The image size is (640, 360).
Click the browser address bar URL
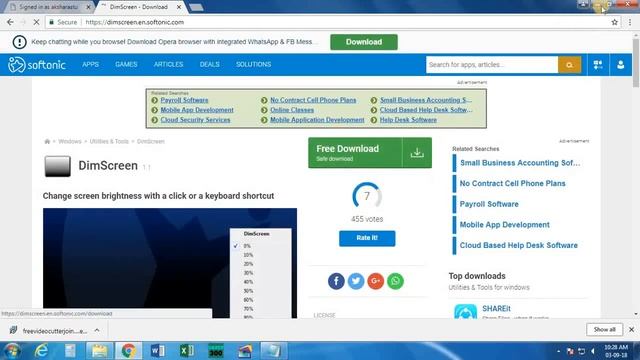(x=135, y=22)
